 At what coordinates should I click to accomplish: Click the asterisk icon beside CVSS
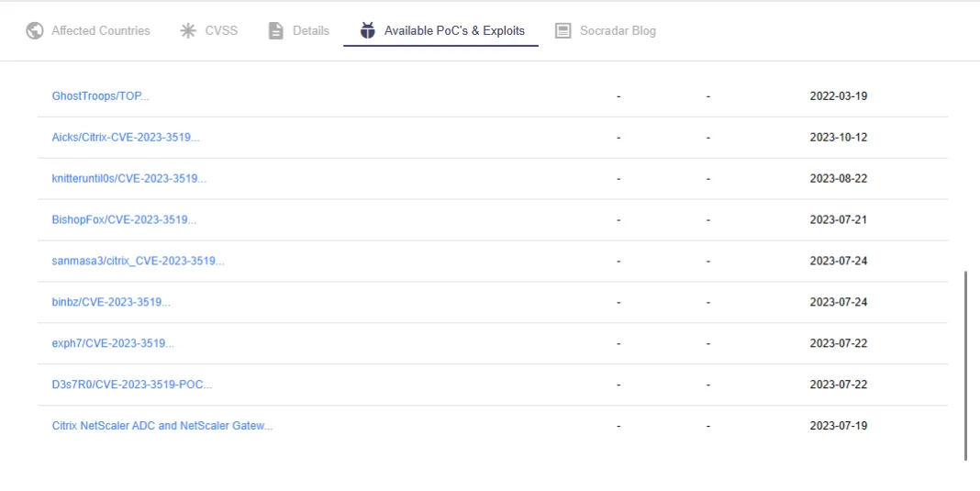click(188, 30)
